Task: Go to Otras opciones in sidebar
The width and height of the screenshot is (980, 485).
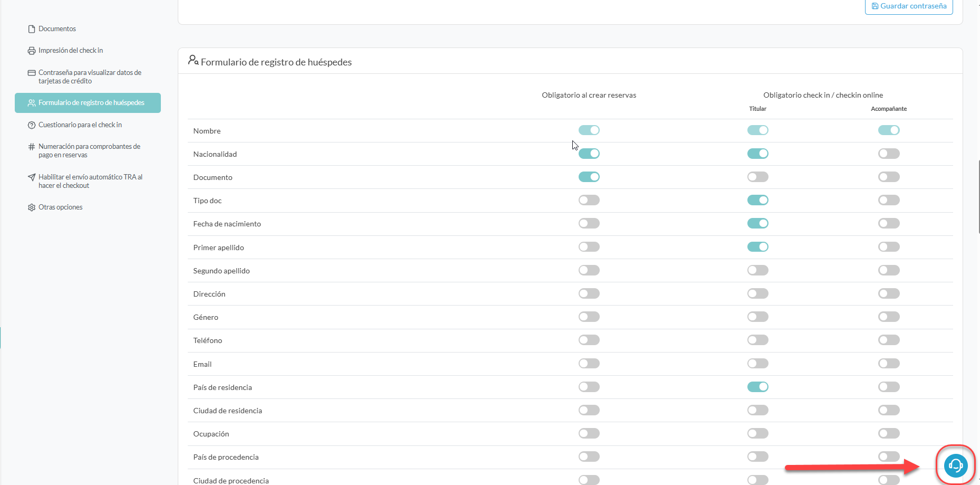Action: tap(60, 207)
